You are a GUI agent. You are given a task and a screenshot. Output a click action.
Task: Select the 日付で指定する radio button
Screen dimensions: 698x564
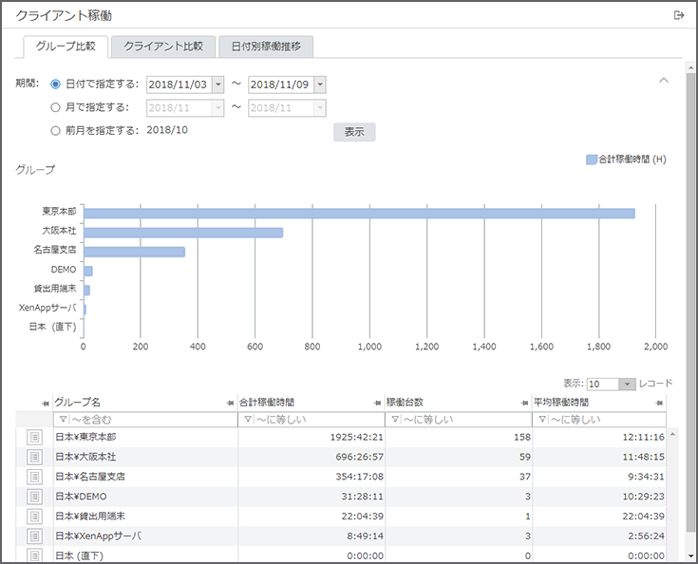[55, 85]
